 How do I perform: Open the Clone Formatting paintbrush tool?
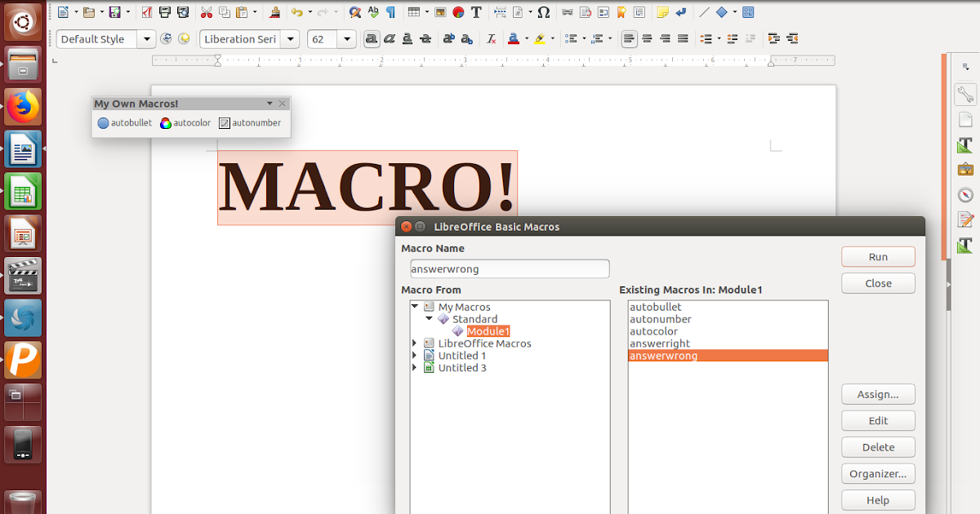coord(274,12)
